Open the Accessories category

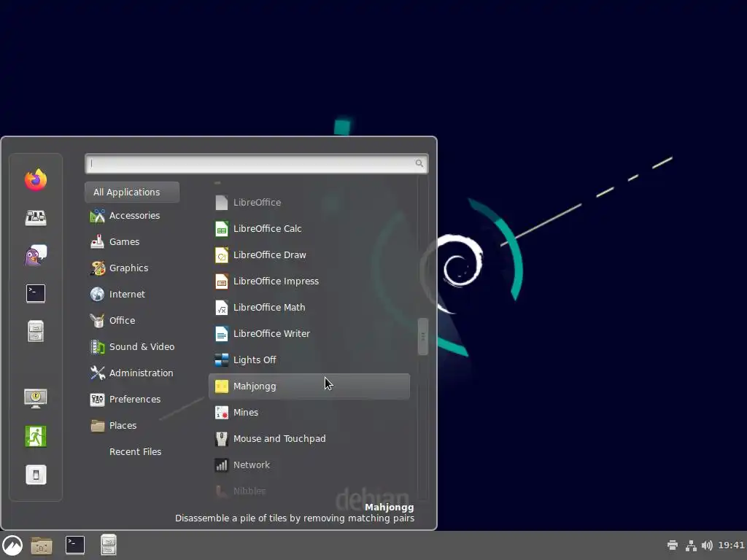click(132, 216)
